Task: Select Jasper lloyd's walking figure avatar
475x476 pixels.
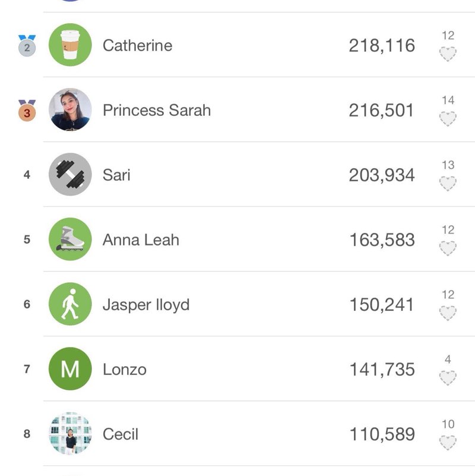Action: 70,304
